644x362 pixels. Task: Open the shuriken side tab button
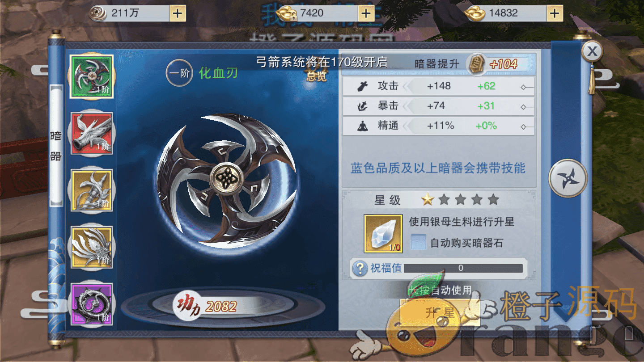tap(568, 177)
